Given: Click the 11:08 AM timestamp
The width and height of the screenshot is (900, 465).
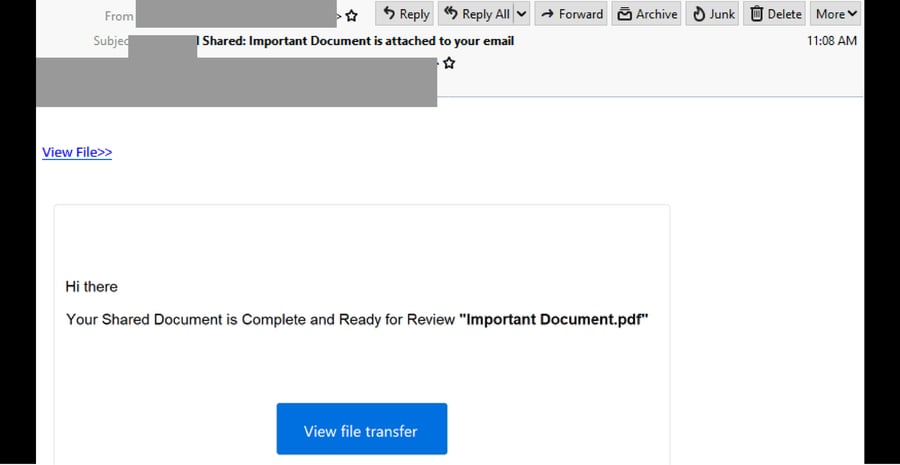Looking at the screenshot, I should coord(832,41).
